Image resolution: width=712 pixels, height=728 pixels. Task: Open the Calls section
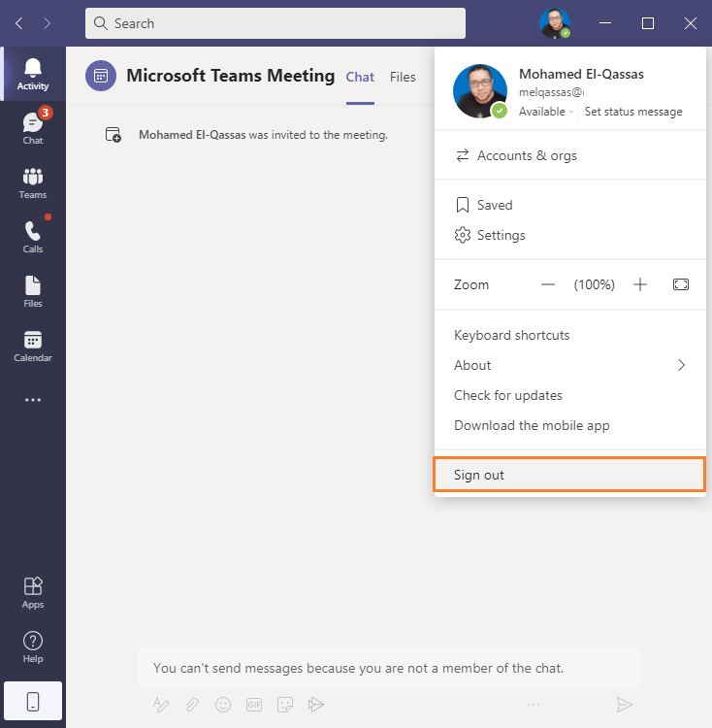point(32,237)
